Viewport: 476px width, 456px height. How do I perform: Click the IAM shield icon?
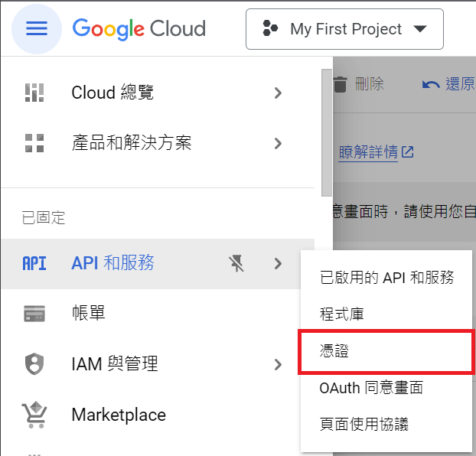[34, 364]
